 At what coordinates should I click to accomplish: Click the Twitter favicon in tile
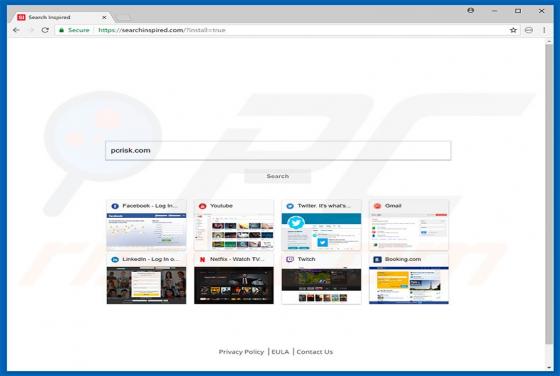click(x=290, y=206)
